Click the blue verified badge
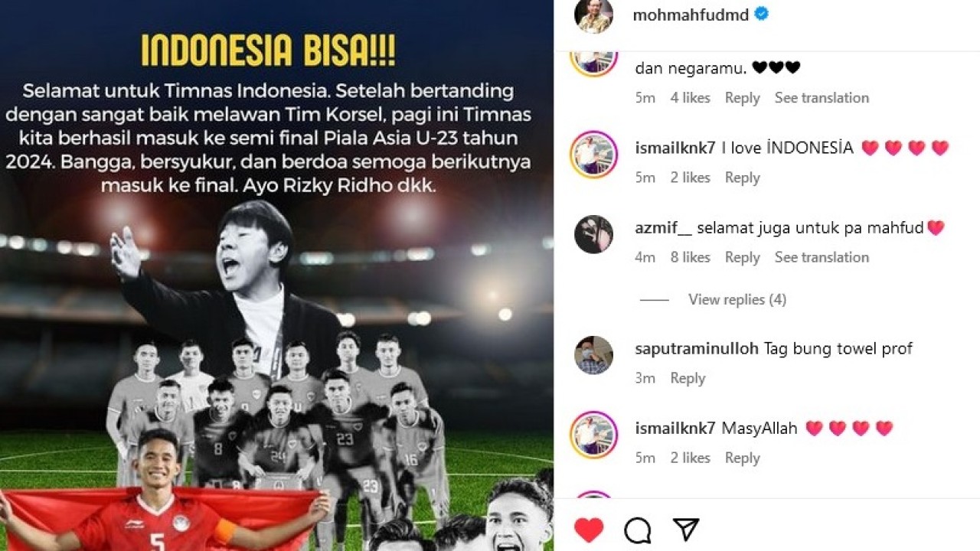Viewport: 980px width, 551px height. pos(762,15)
